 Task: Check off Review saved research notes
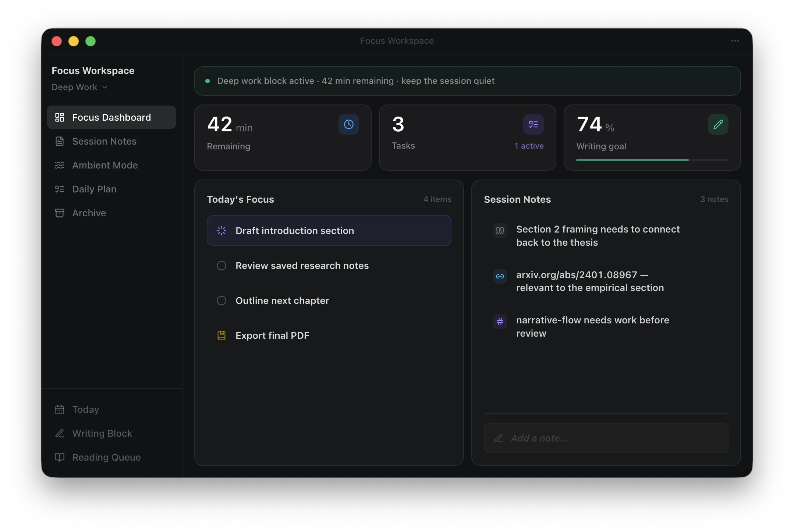click(221, 266)
